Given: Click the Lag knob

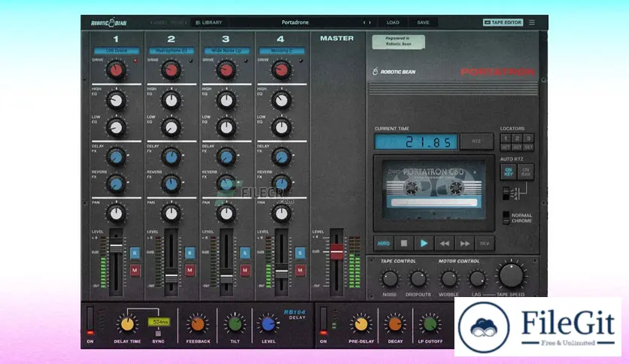Looking at the screenshot, I should tap(477, 278).
